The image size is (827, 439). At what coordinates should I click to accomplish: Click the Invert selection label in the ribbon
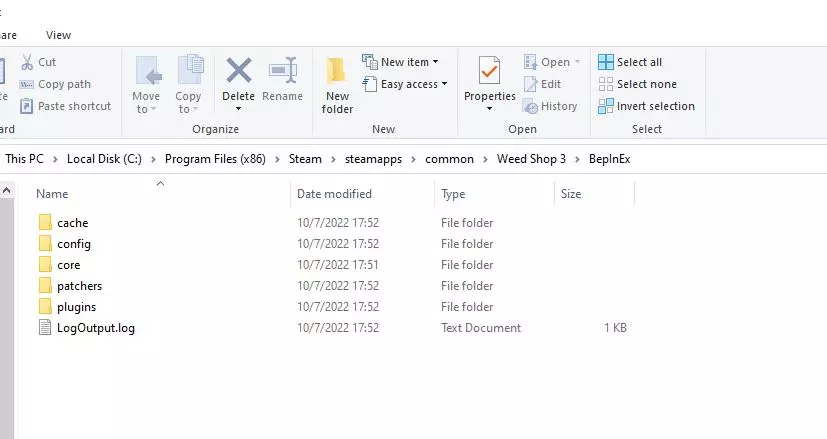point(656,106)
